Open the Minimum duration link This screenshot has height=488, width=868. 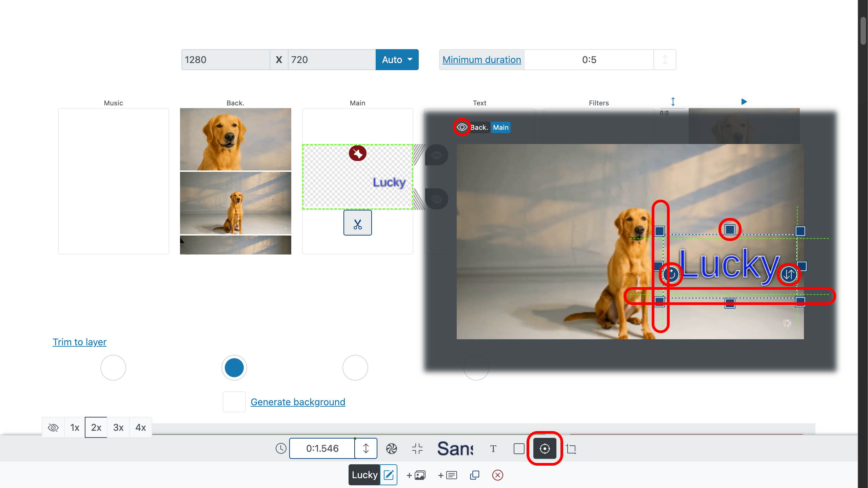pyautogui.click(x=481, y=60)
